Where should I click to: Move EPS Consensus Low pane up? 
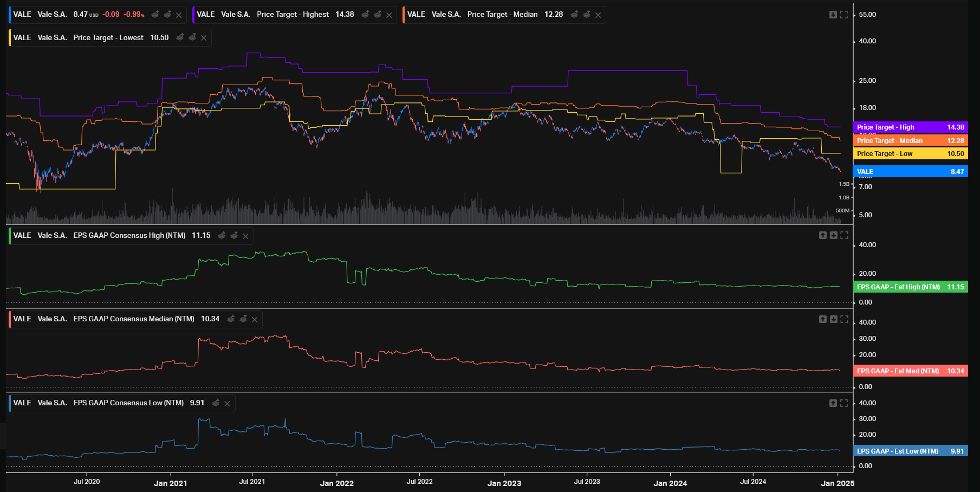[833, 403]
